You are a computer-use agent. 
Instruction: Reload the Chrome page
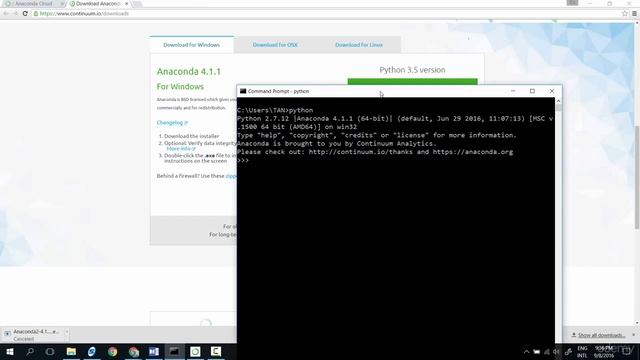click(25, 13)
